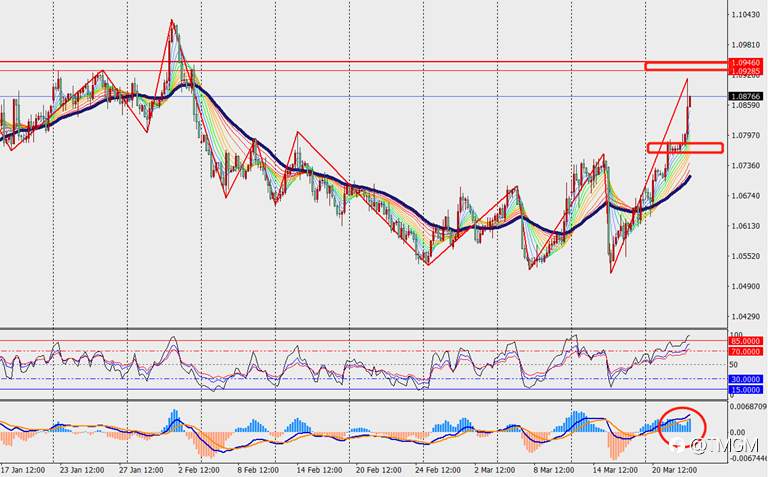Click the 0.00 MACD zero-line label

pos(738,432)
